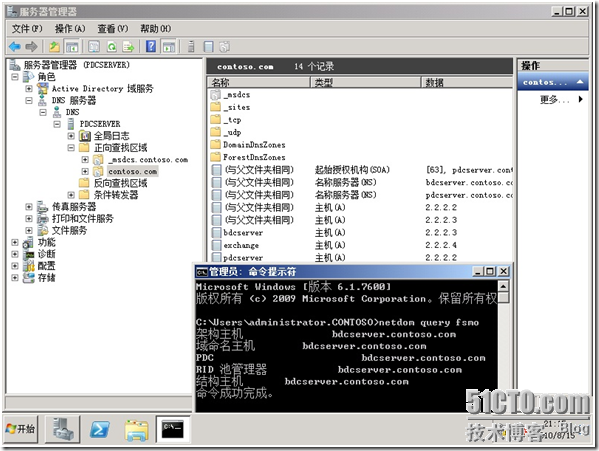Click the Up one level toolbar icon
Viewport: 599px width, 451px height.
[55, 47]
